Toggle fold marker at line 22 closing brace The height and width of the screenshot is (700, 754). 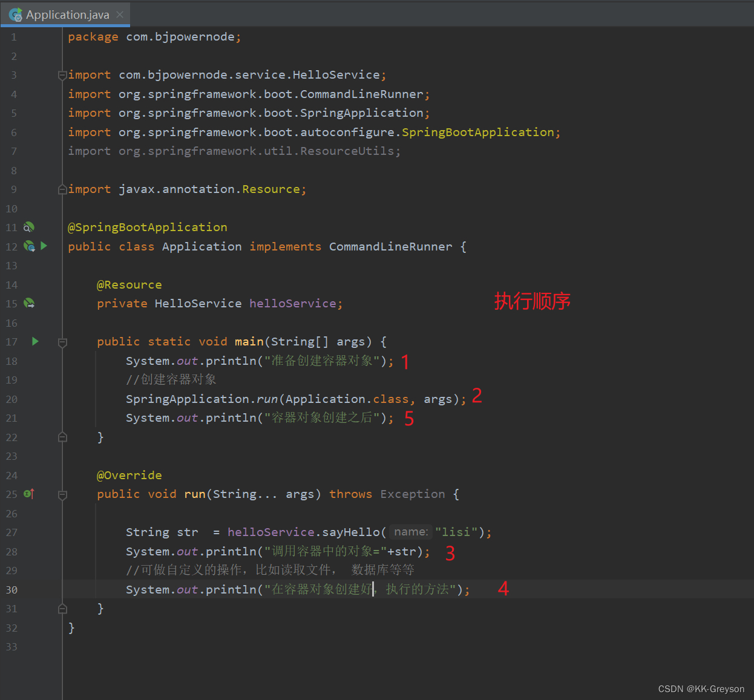point(62,437)
